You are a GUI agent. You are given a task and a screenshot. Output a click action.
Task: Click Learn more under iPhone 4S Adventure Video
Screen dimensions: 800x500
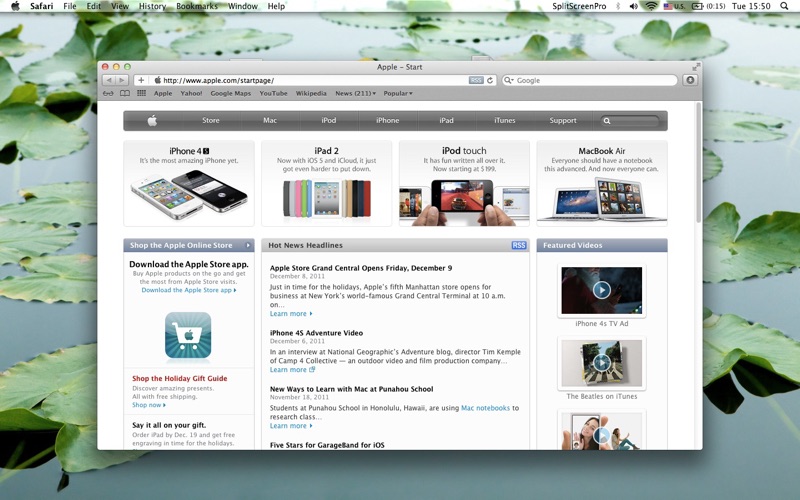tap(292, 370)
